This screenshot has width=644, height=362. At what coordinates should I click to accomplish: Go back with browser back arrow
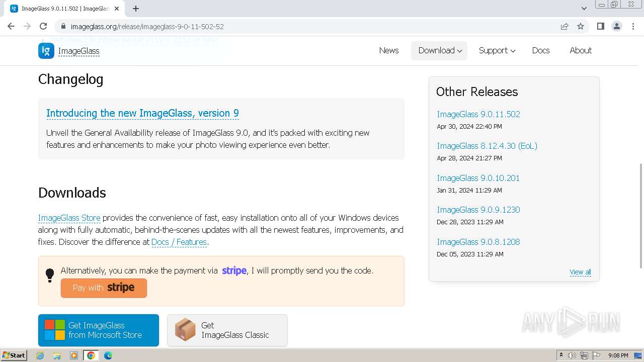coord(11,26)
